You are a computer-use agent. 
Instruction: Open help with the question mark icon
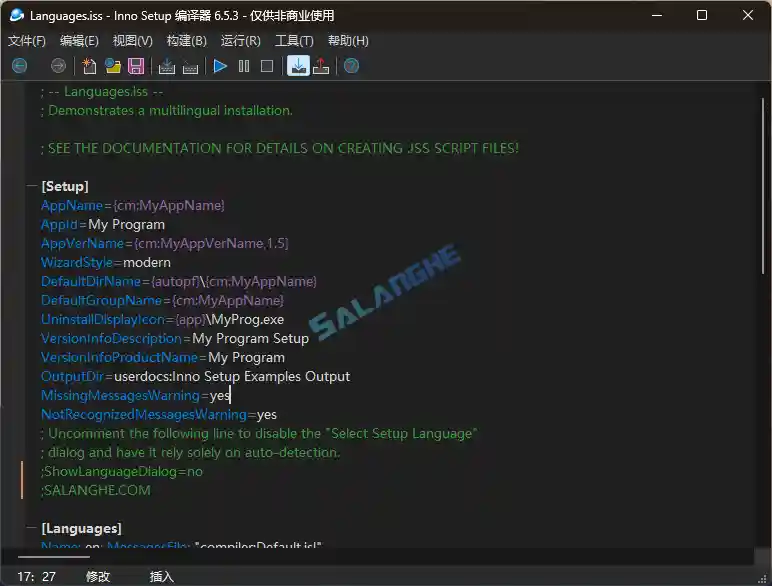(351, 66)
